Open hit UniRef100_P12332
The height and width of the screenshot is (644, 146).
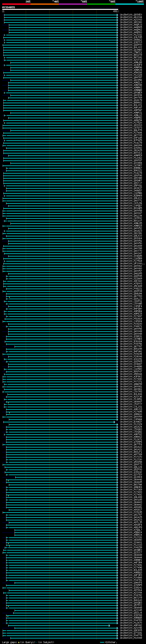(131, 35)
